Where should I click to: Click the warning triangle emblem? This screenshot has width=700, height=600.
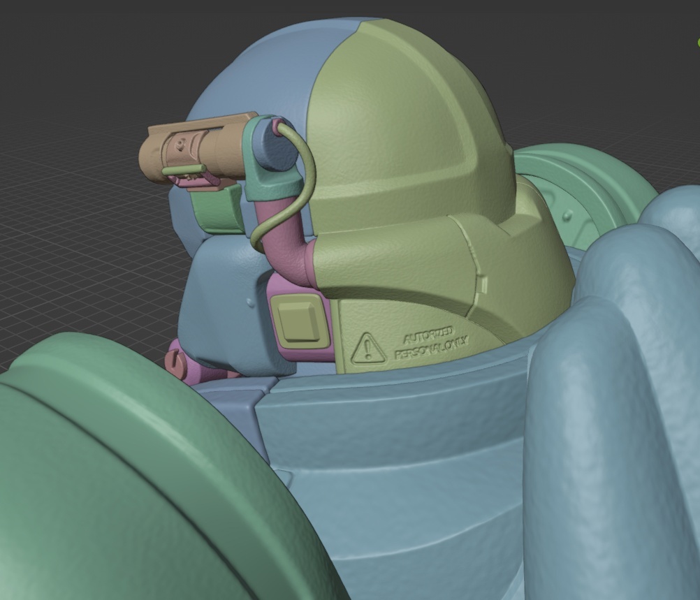point(368,347)
